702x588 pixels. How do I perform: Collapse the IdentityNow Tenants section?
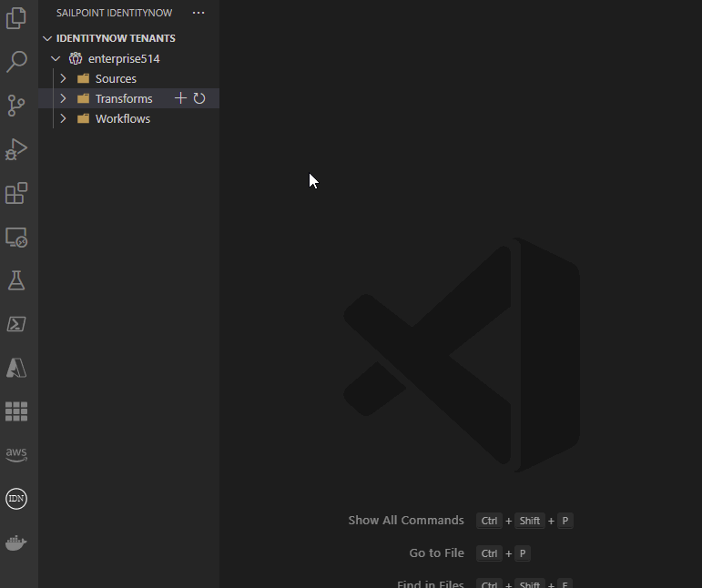47,38
